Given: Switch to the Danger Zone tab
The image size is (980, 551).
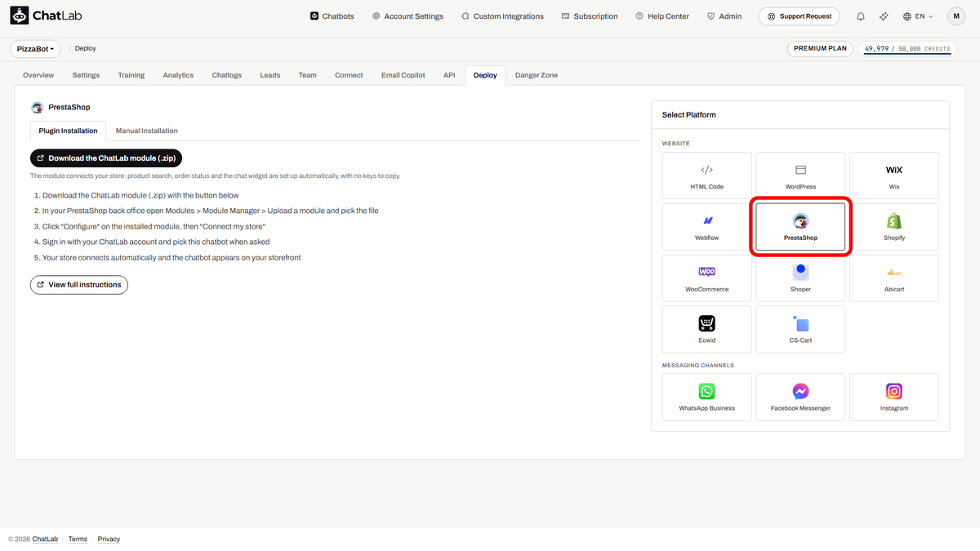Looking at the screenshot, I should [537, 75].
